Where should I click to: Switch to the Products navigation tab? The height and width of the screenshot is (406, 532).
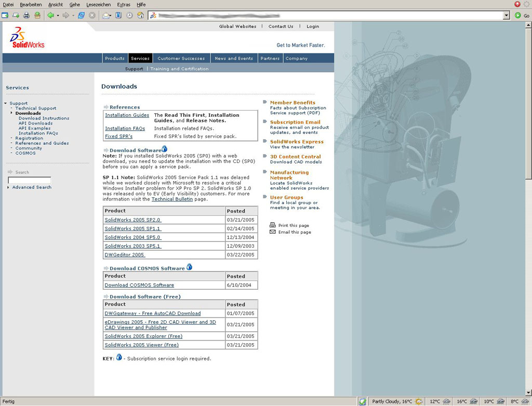115,58
